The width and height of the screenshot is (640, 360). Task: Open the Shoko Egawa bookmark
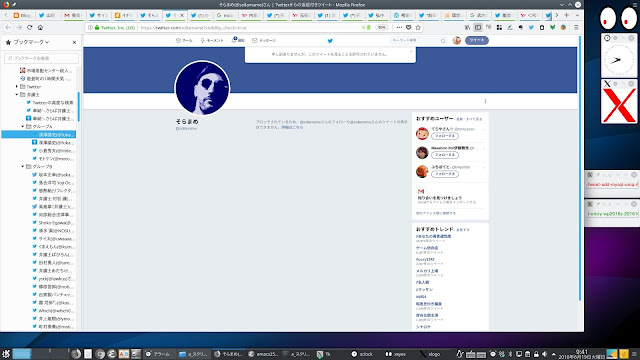(53, 222)
